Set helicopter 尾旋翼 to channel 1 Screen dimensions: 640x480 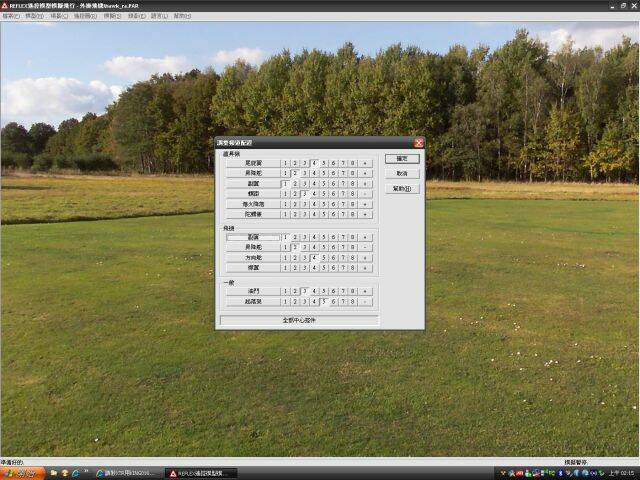[x=285, y=163]
